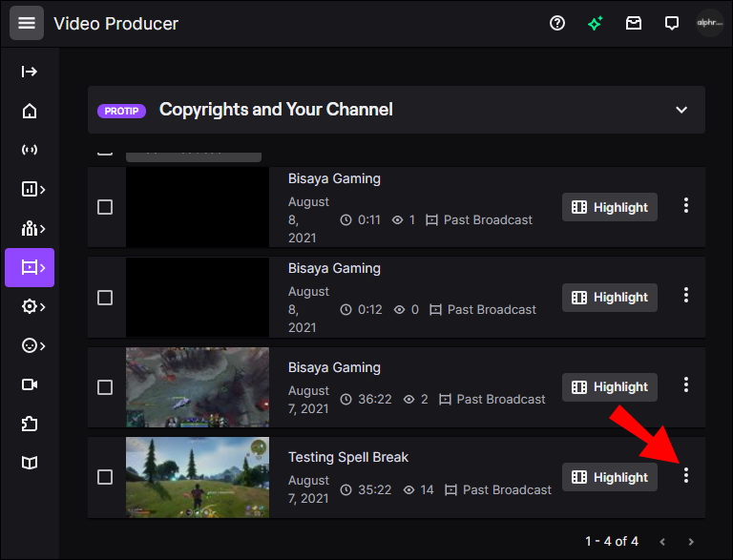733x560 pixels.
Task: Open the Insights chart icon
Action: (32, 189)
